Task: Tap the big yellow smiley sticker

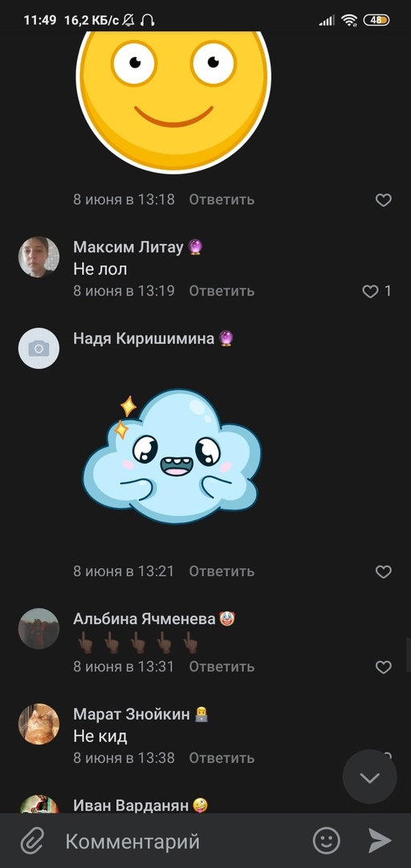Action: pyautogui.click(x=173, y=100)
